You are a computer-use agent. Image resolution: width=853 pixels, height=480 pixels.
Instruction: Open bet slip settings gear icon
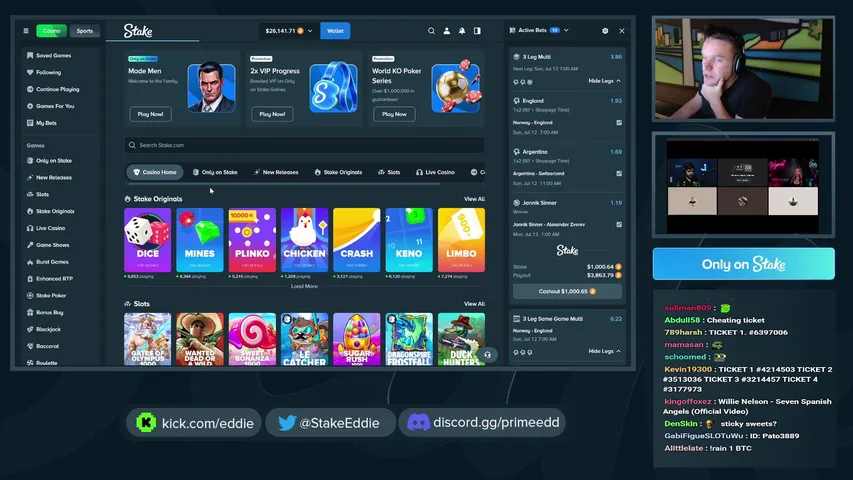(605, 31)
